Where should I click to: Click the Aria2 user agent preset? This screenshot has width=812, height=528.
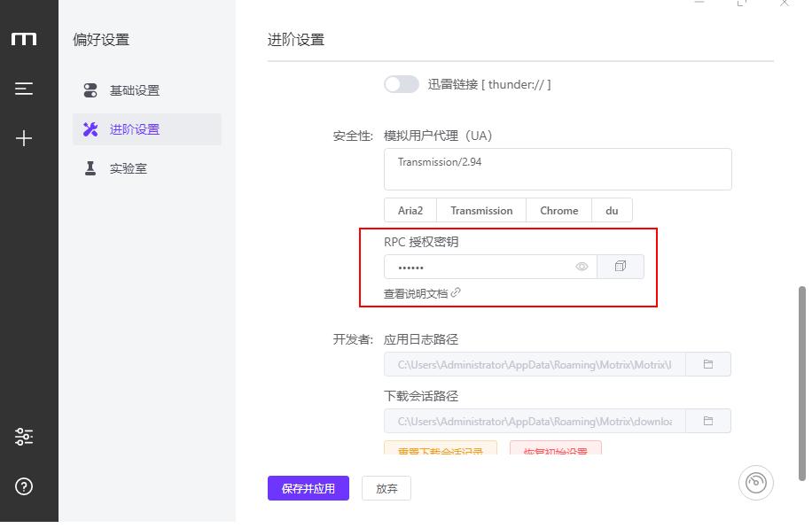(x=410, y=211)
